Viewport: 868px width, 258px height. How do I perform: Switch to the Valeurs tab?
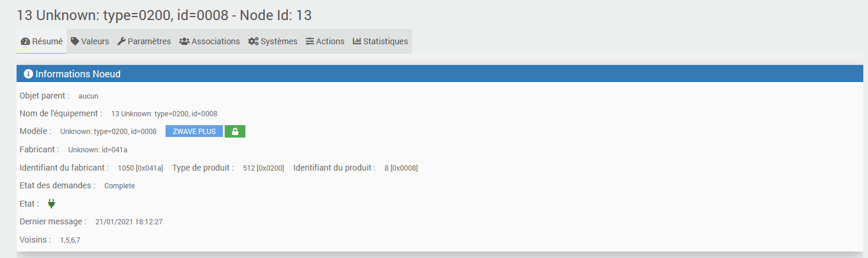[x=90, y=41]
